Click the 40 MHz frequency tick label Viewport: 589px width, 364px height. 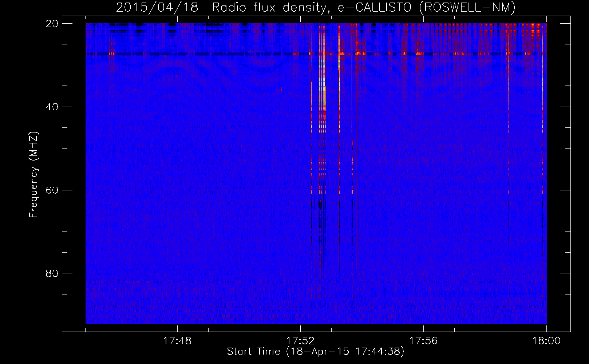52,107
